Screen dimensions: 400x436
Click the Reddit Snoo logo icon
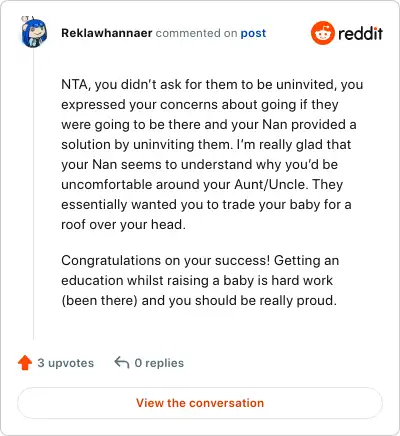click(322, 33)
